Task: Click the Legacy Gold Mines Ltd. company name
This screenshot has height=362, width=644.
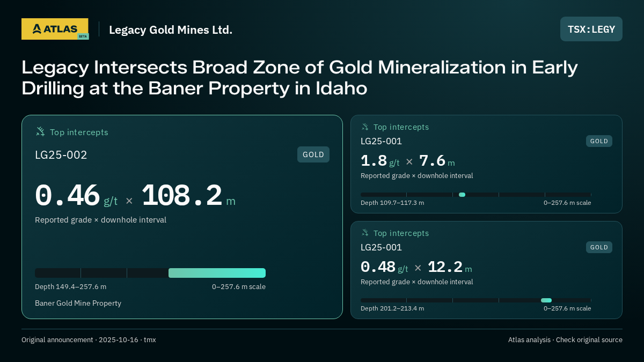Action: (x=171, y=29)
